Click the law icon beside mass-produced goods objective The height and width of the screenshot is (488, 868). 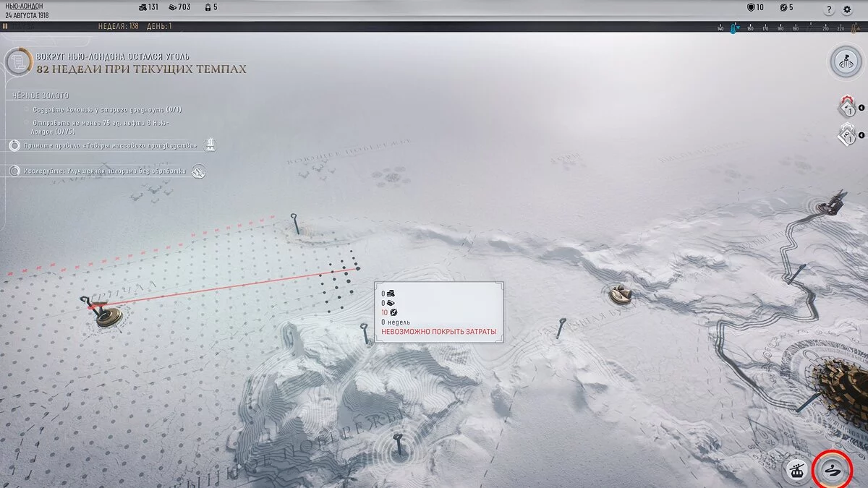[x=209, y=145]
